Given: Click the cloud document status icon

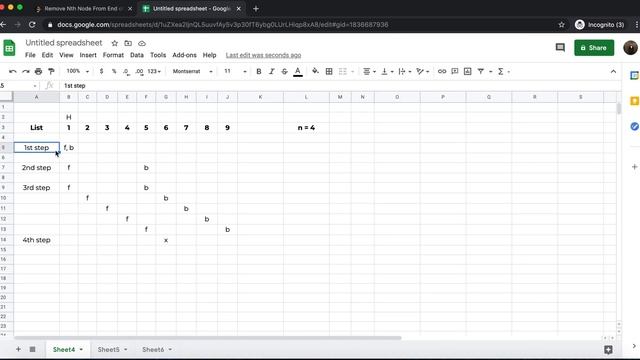Looking at the screenshot, I should pos(142,43).
